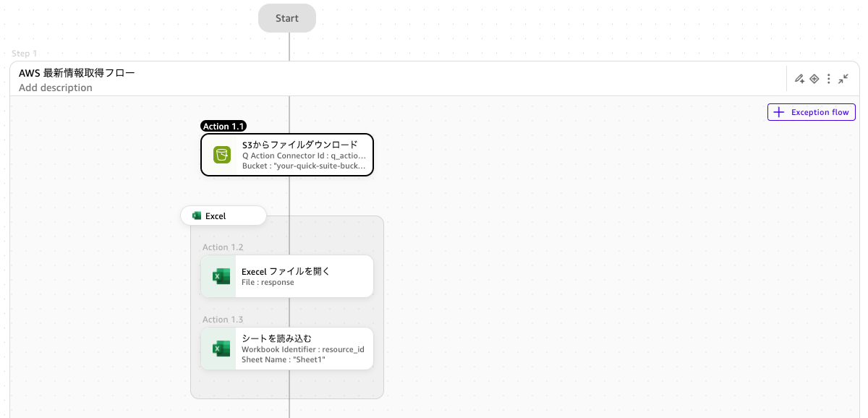Click the Bucket parameter text on S3 action
The width and height of the screenshot is (868, 418).
[x=304, y=166]
